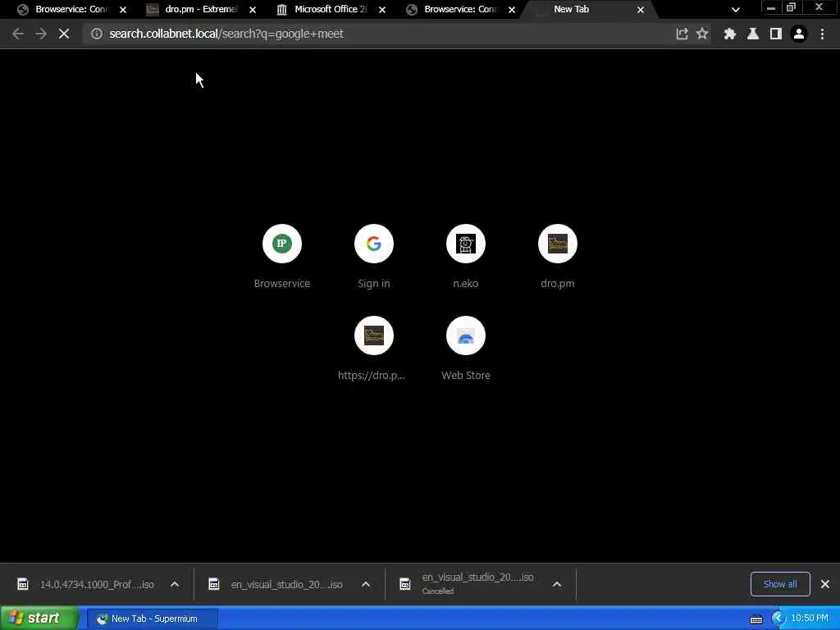This screenshot has height=630, width=840.
Task: Open experiments flask icon
Action: point(753,34)
